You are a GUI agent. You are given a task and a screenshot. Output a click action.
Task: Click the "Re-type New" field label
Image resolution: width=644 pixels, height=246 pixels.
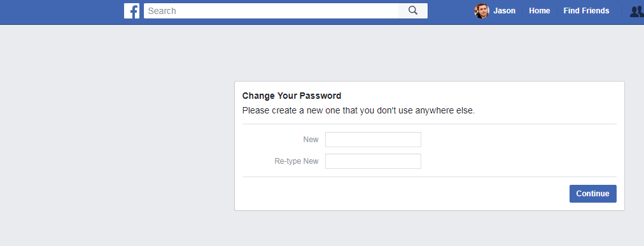(x=297, y=161)
